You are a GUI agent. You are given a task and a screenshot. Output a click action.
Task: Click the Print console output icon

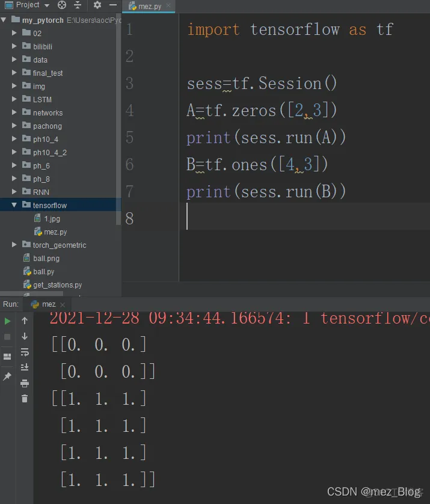(x=25, y=383)
